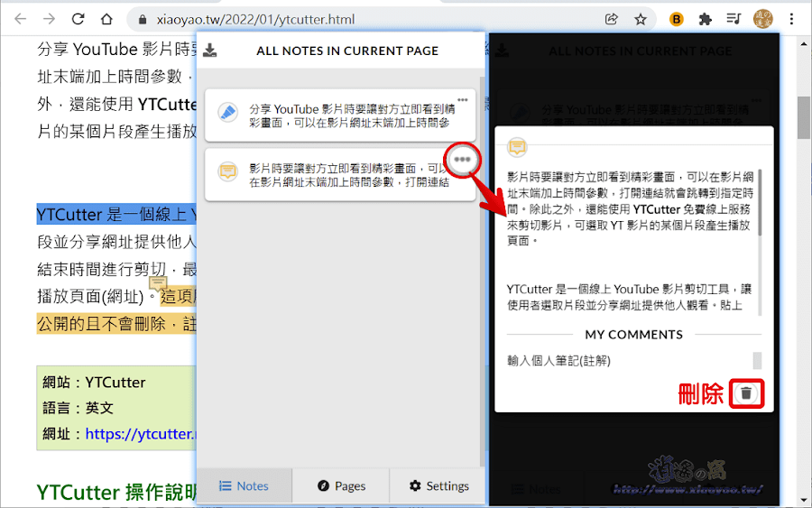Click the green heading YTCutter 操作說明
Image resolution: width=812 pixels, height=508 pixels.
tap(116, 492)
